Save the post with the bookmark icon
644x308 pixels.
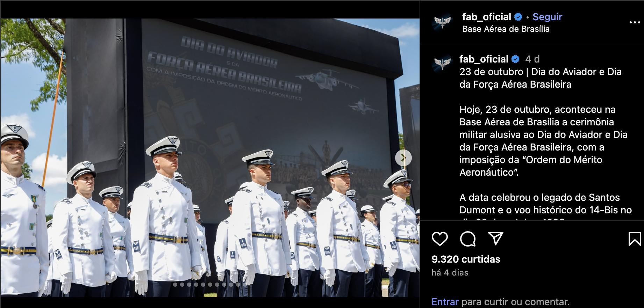[635, 239]
